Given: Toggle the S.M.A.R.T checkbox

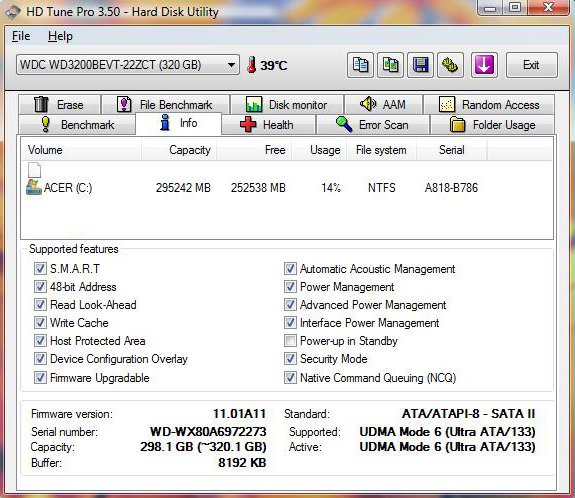Looking at the screenshot, I should click(x=40, y=268).
